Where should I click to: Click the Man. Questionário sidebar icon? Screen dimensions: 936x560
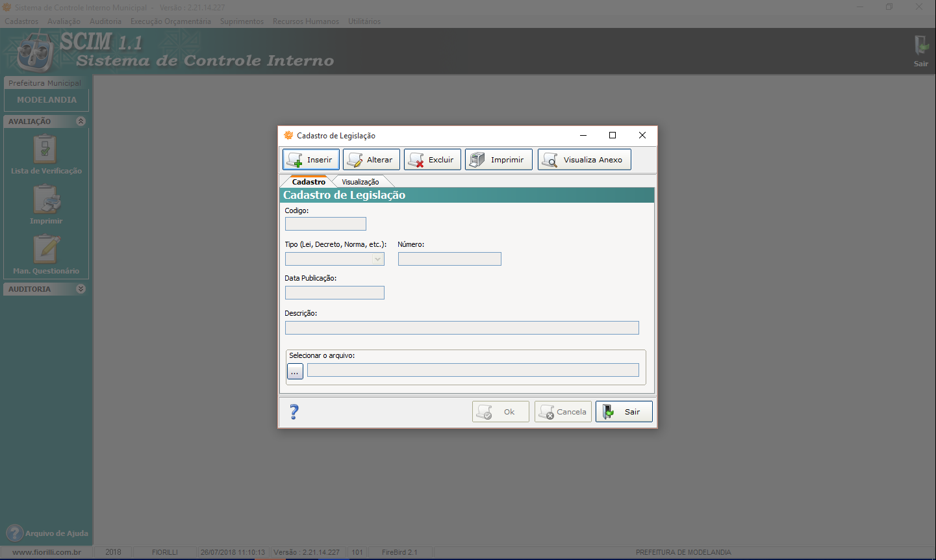tap(45, 255)
